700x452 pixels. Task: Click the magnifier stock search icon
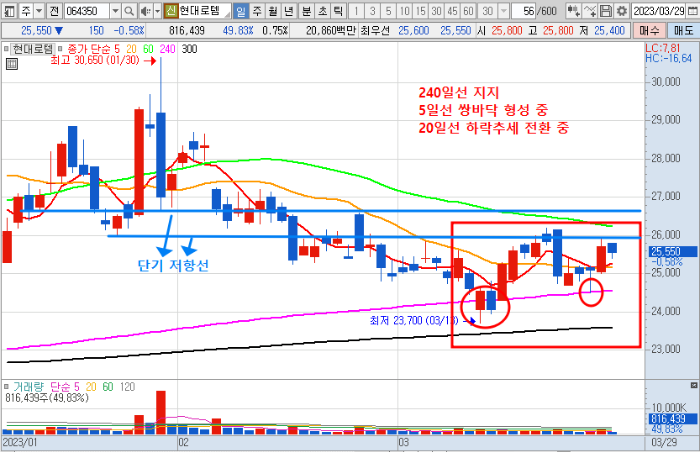tap(129, 11)
